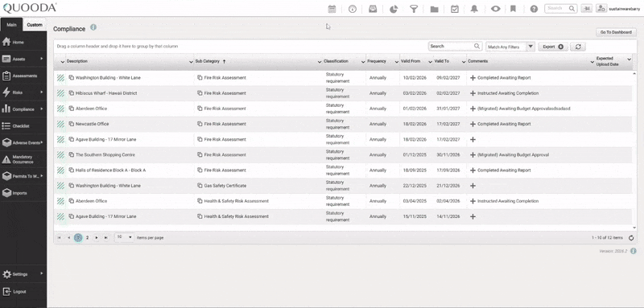Click the Valid To date 31/01/2027
The image size is (644, 308).
pyautogui.click(x=448, y=109)
